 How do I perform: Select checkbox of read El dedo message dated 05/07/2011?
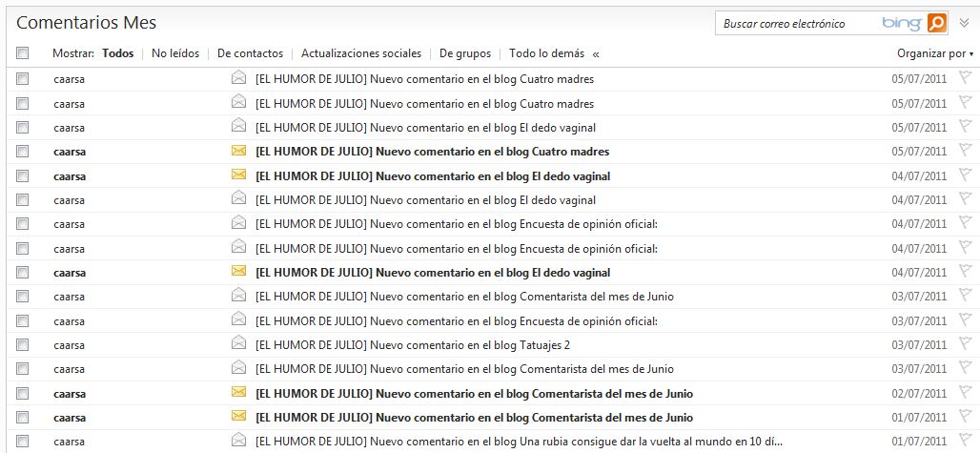coord(23,128)
